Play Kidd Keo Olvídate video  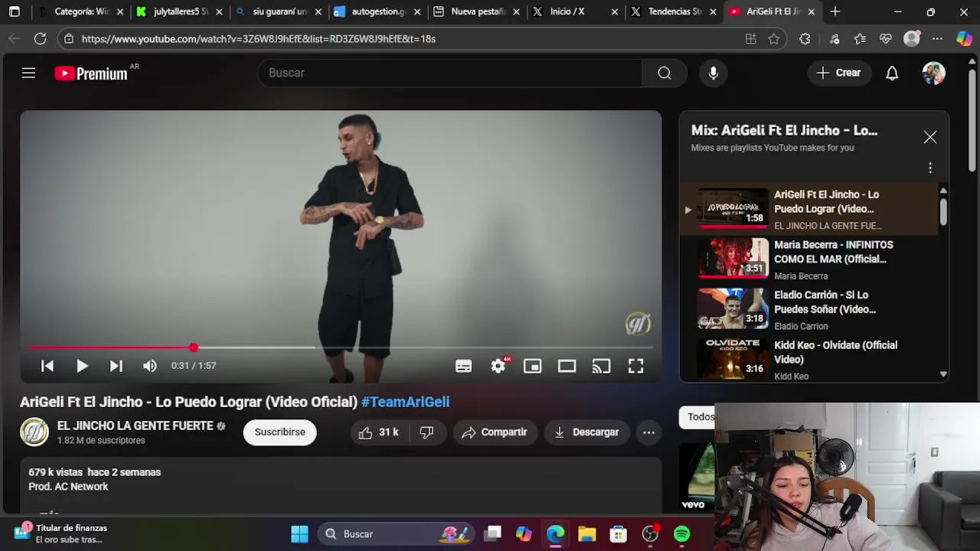click(x=808, y=360)
